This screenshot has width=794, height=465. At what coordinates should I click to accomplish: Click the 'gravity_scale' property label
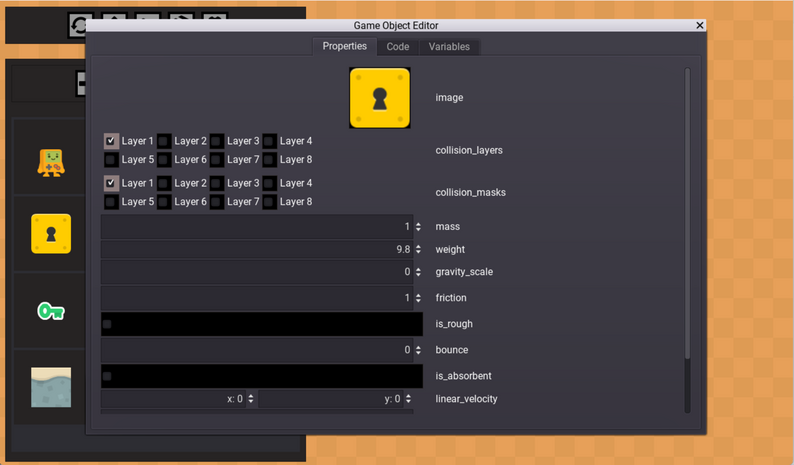click(x=464, y=272)
